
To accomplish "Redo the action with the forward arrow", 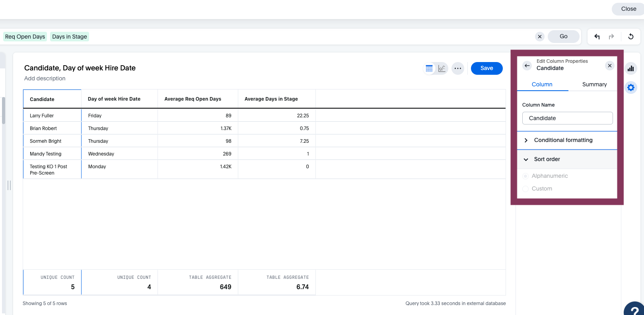I will (611, 37).
